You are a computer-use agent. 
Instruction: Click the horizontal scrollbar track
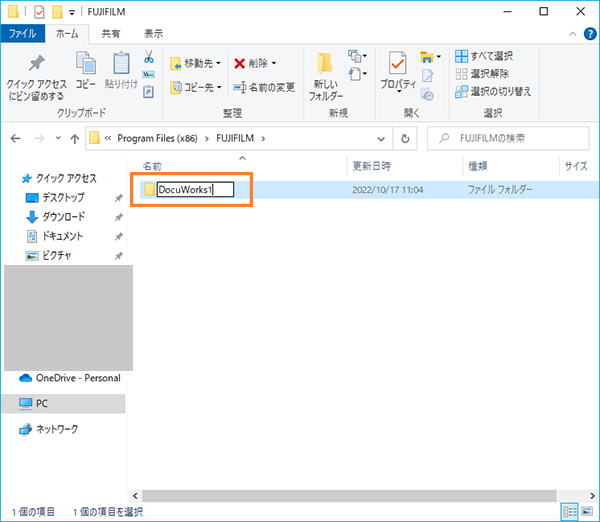pyautogui.click(x=349, y=496)
